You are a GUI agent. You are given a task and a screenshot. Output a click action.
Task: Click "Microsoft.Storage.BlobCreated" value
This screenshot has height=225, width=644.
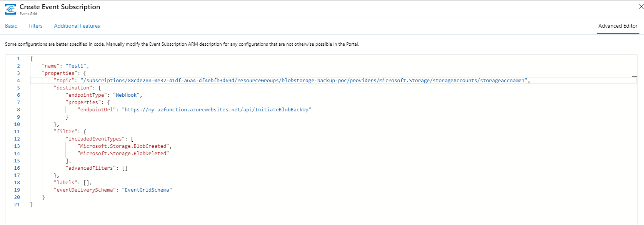tap(123, 146)
